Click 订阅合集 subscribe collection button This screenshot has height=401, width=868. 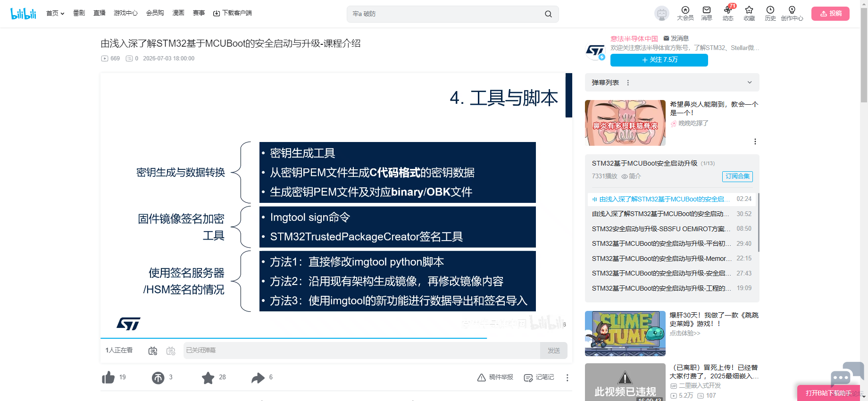(x=737, y=176)
